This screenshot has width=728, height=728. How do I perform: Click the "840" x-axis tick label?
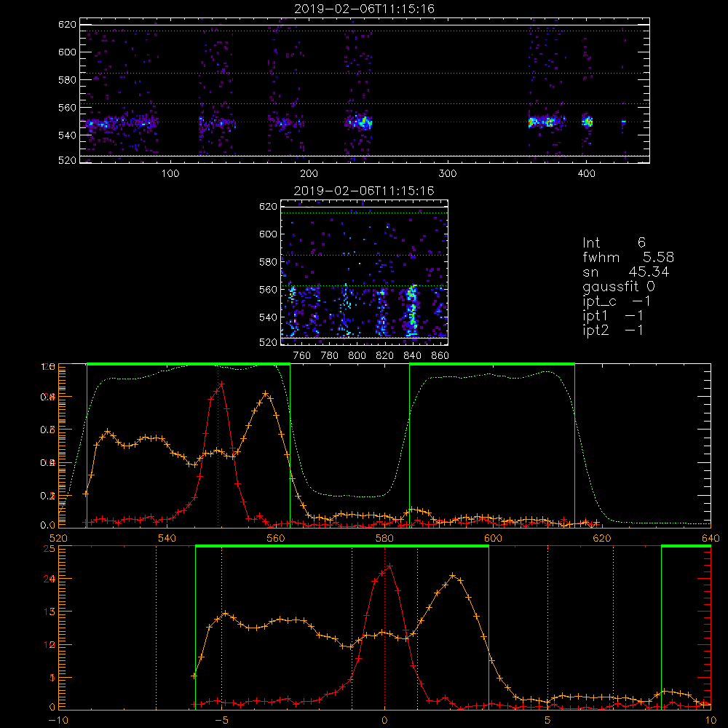pyautogui.click(x=412, y=356)
